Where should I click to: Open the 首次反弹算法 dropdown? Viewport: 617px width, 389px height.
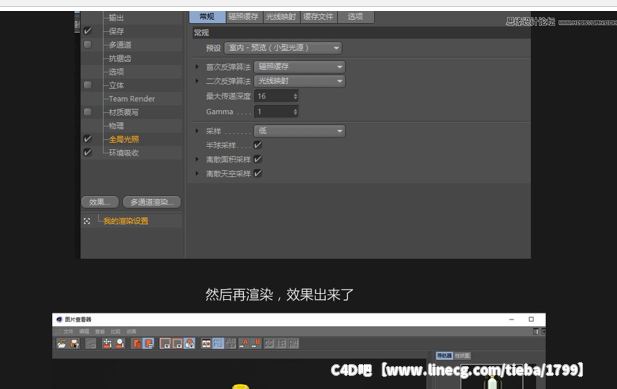[x=299, y=67]
